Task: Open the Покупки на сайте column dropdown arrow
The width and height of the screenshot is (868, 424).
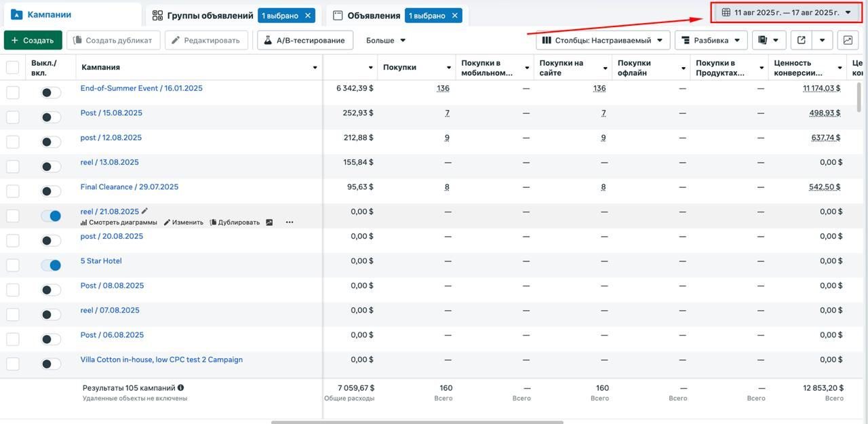Action: (x=606, y=67)
